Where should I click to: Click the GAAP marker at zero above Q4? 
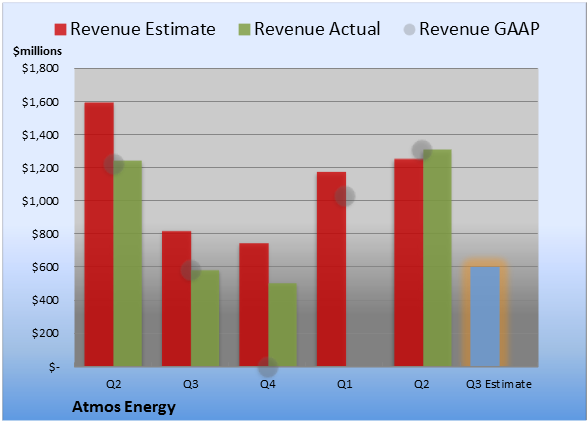pyautogui.click(x=268, y=367)
